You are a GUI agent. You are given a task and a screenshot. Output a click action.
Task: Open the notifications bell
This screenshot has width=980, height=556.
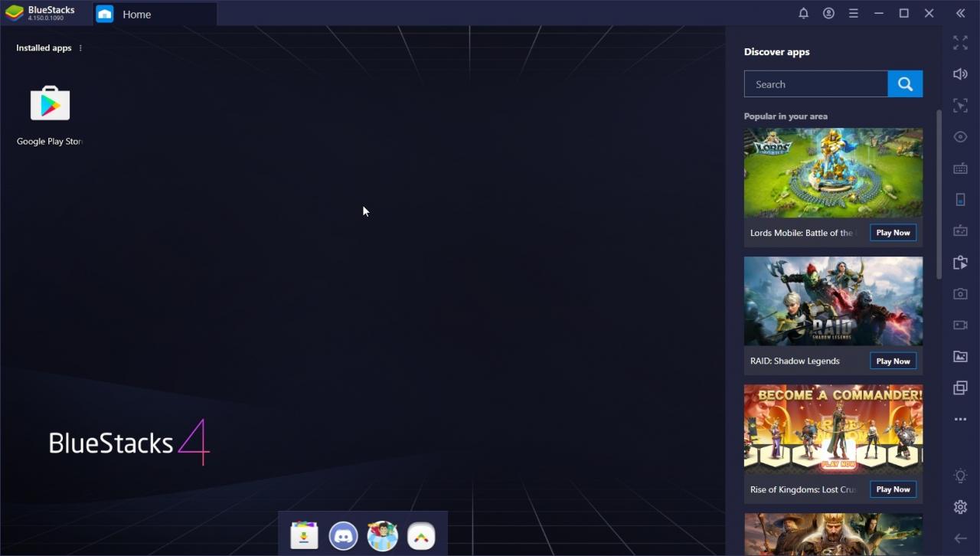(803, 13)
